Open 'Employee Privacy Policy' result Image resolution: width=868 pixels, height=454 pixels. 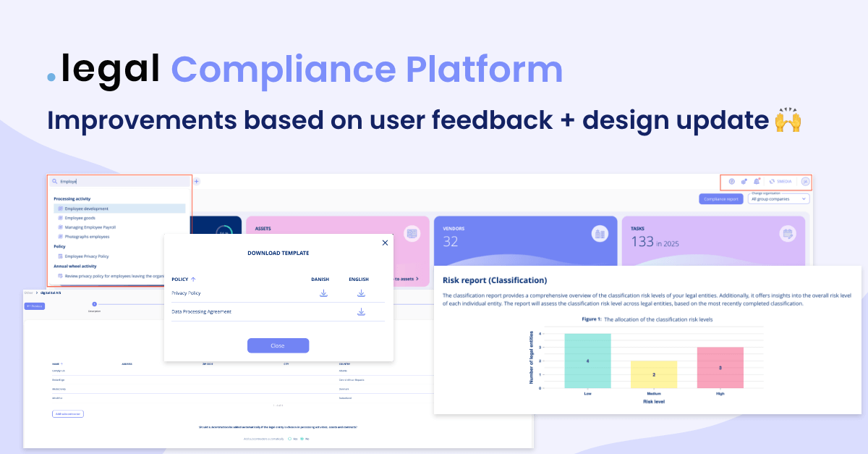[x=87, y=256]
